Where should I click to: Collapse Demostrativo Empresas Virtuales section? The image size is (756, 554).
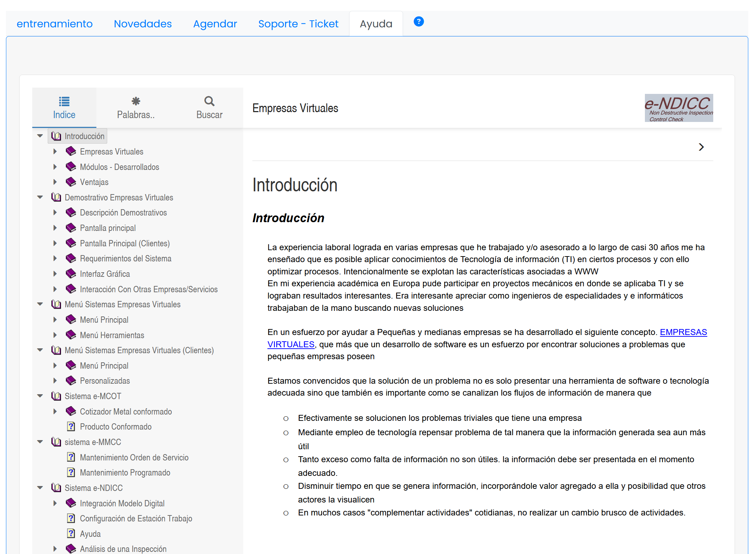40,197
